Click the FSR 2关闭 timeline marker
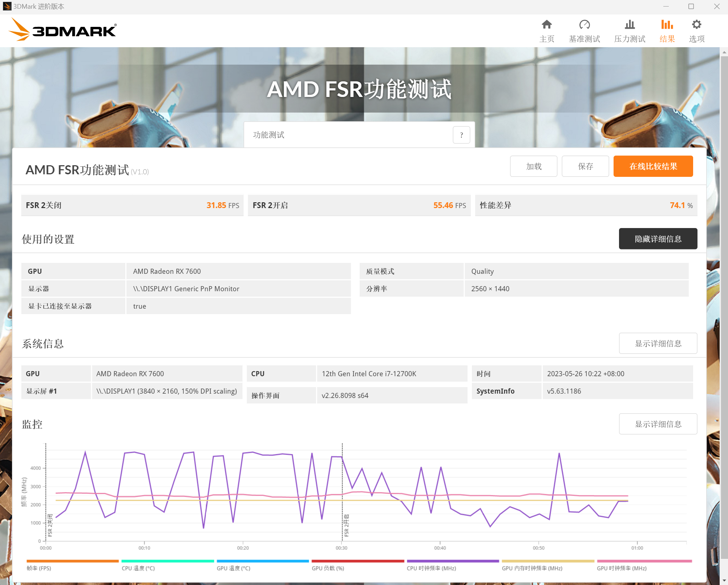728x585 pixels. pos(50,525)
